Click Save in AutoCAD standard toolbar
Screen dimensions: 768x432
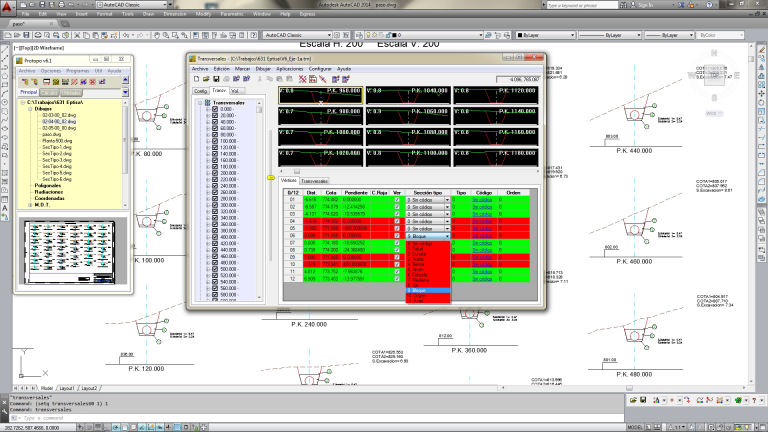click(x=26, y=35)
